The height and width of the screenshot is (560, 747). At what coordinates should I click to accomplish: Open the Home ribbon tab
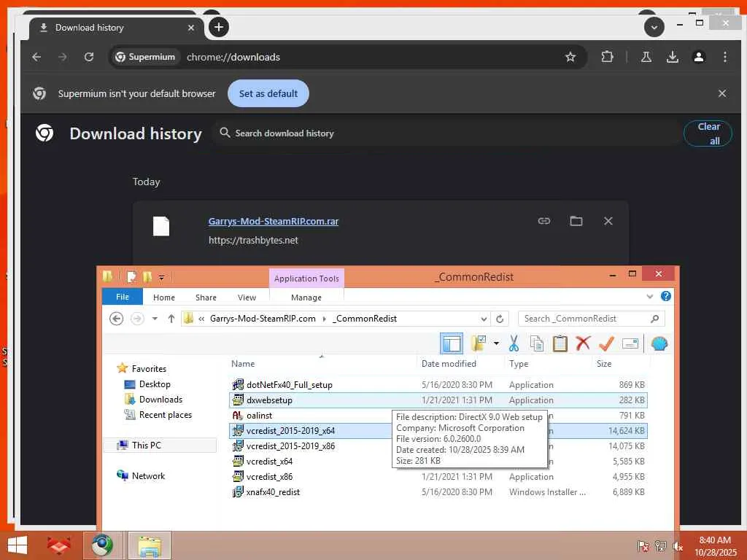coord(164,297)
